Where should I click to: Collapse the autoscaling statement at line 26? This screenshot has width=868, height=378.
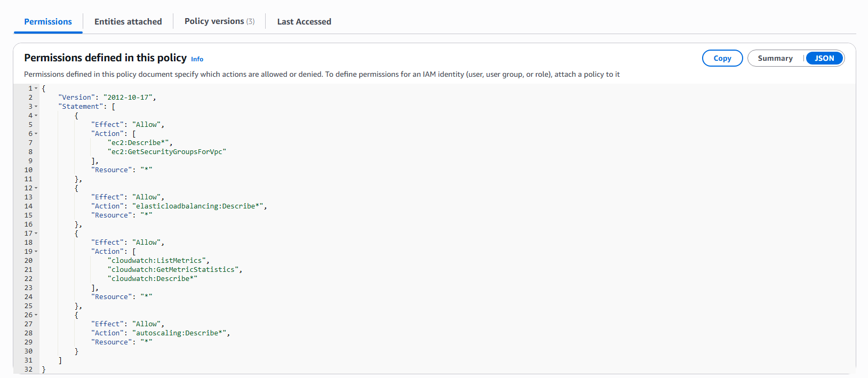click(x=36, y=315)
